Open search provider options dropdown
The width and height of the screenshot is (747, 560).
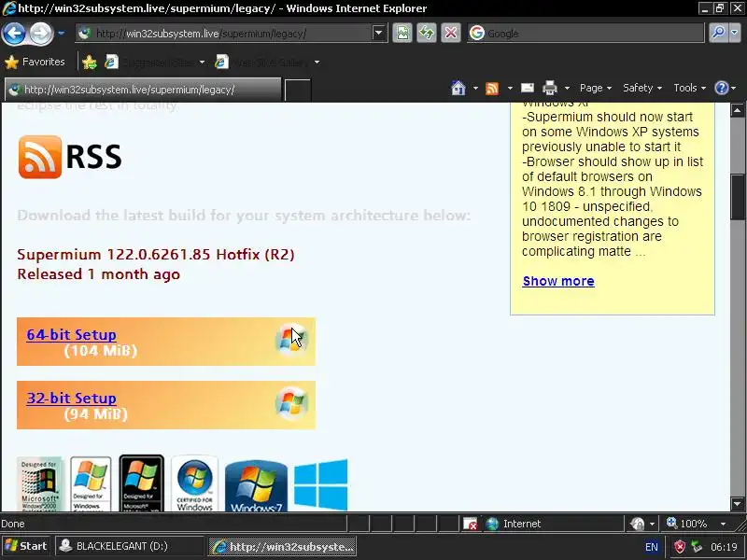pos(734,34)
